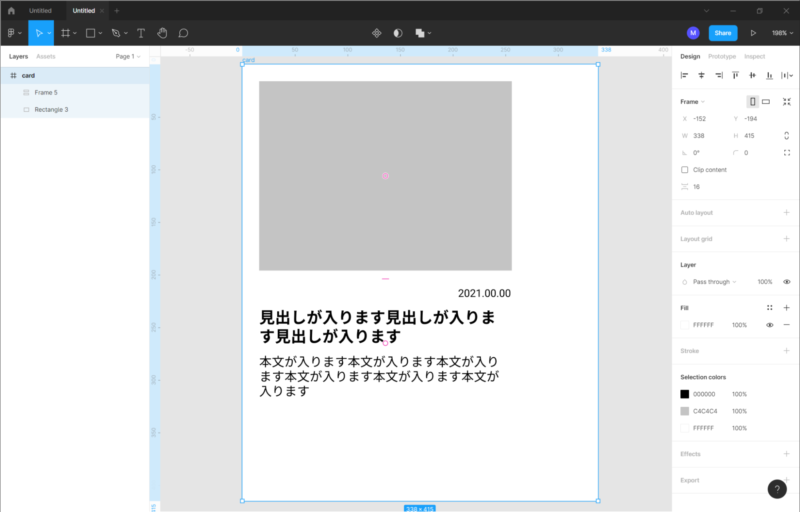Switch to the Prototype tab
Viewport: 800px width, 512px height.
point(722,56)
